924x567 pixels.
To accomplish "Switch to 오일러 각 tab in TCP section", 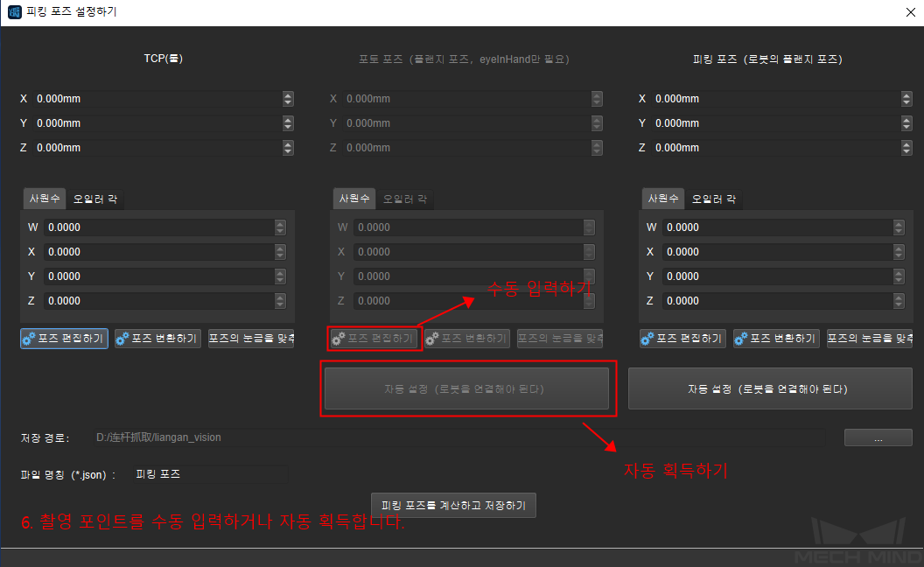I will tap(95, 199).
